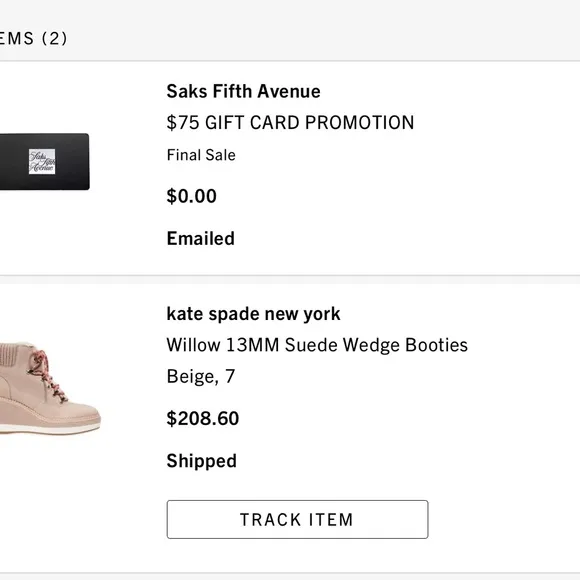The height and width of the screenshot is (580, 580).
Task: Click the Final Sale note
Action: point(201,155)
